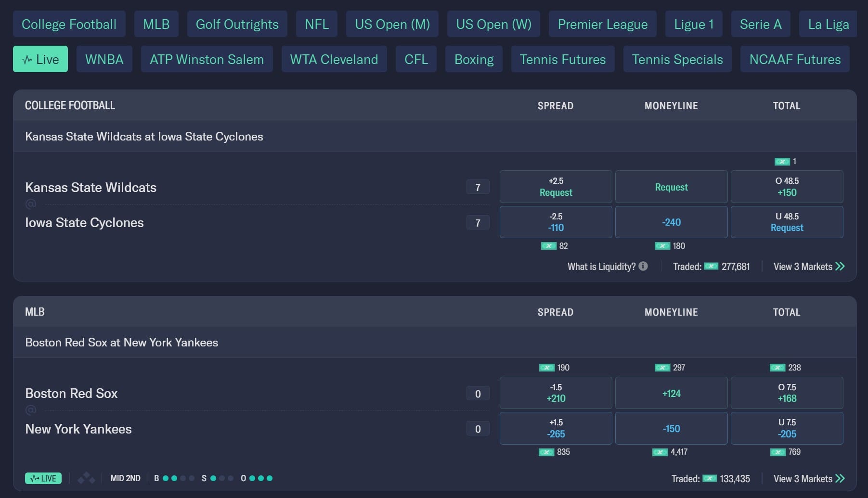Image resolution: width=868 pixels, height=498 pixels.
Task: Open the ATP Winston Salem tab
Action: (207, 59)
